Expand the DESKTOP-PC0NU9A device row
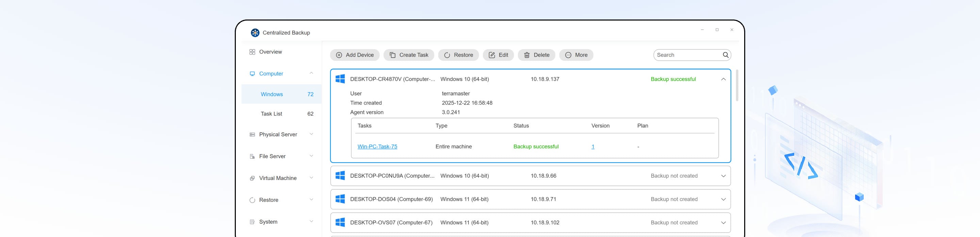Image resolution: width=980 pixels, height=237 pixels. [723, 176]
